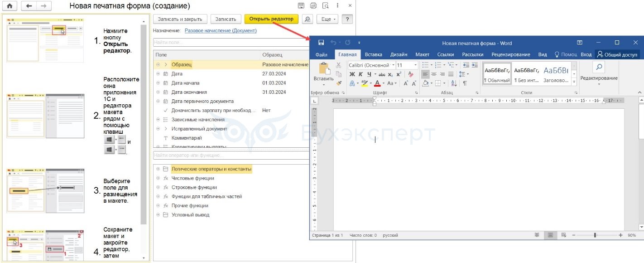
Task: Justify paragraph text in Word
Action: pos(451,74)
